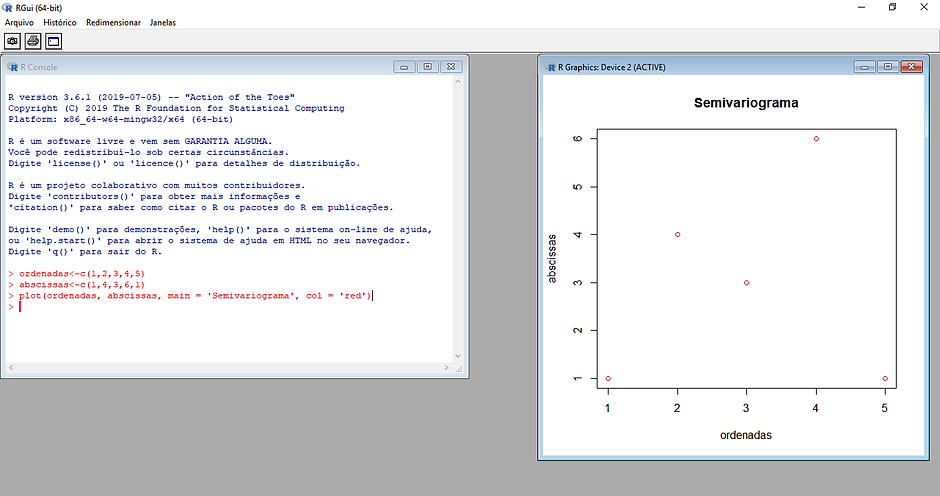Screen dimensions: 940x496
Task: Maximize the R Console window
Action: tap(427, 67)
